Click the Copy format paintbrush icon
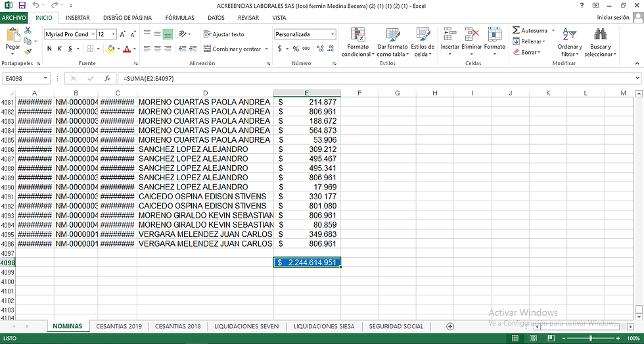The width and height of the screenshot is (644, 344). coord(28,52)
